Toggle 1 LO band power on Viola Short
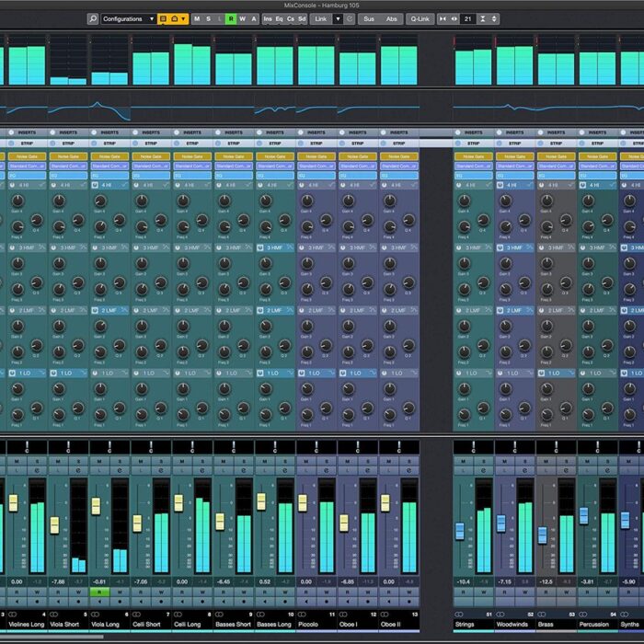The image size is (644, 644). (53, 373)
